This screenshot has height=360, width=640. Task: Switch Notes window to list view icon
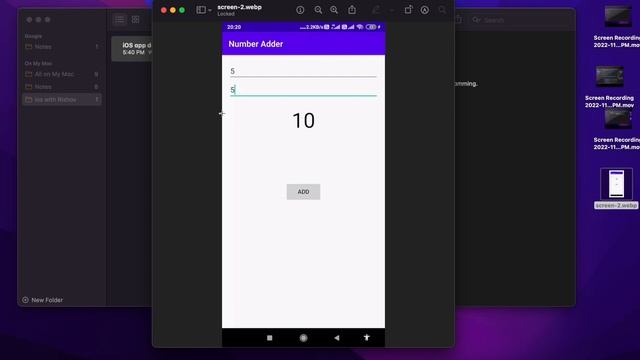coord(120,20)
